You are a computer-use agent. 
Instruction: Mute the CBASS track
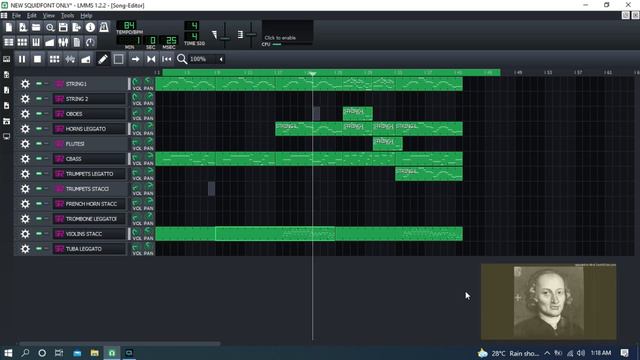click(x=39, y=159)
